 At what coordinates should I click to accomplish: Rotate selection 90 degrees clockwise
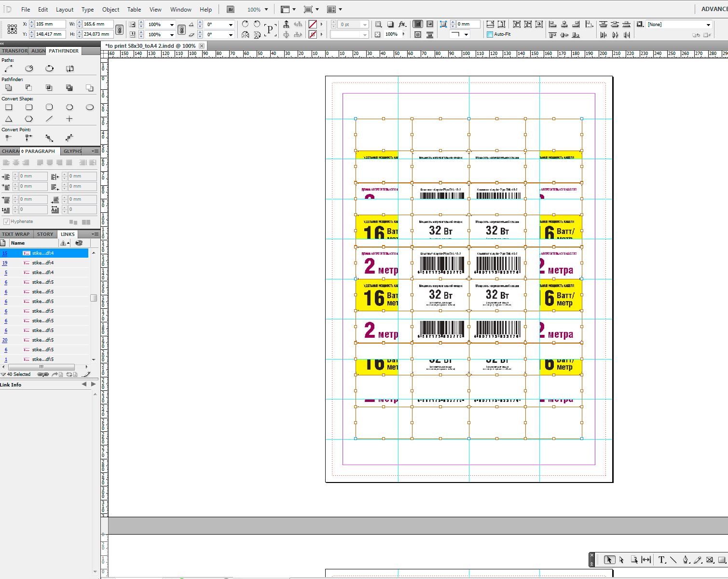tap(246, 24)
